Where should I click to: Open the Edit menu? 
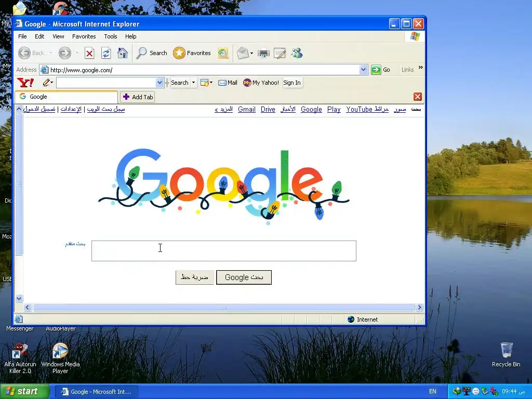39,36
